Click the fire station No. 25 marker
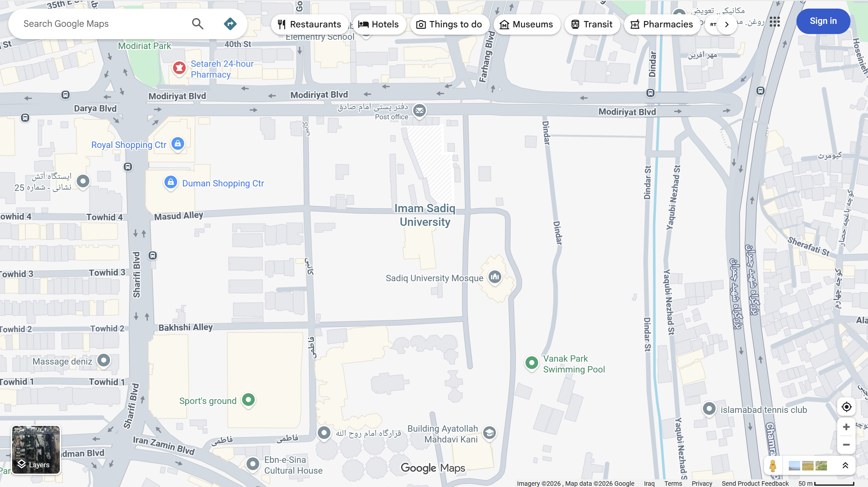 [83, 181]
